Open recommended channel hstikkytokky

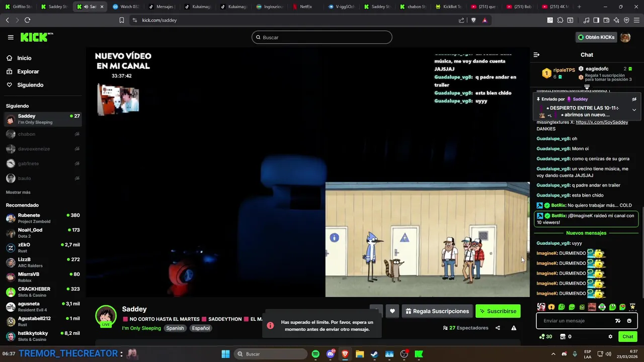tap(43, 336)
